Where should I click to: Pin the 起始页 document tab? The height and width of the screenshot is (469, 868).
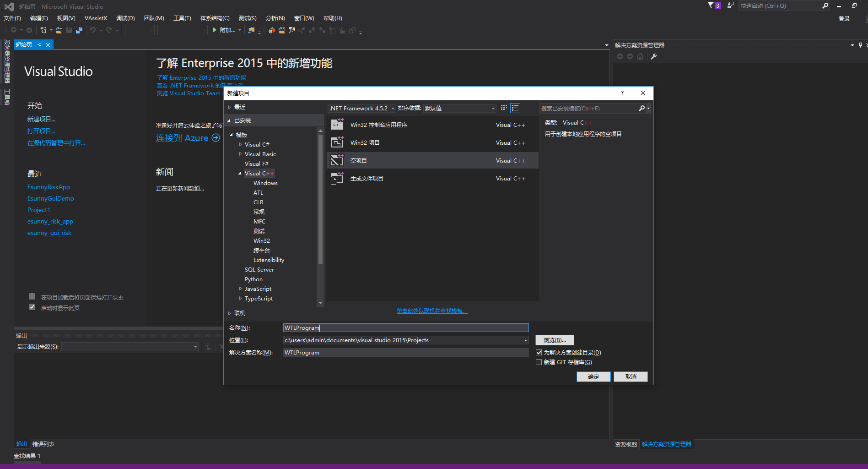(x=40, y=44)
